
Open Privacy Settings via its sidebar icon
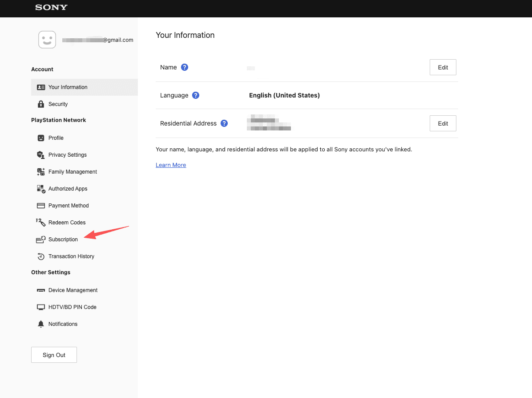(41, 154)
